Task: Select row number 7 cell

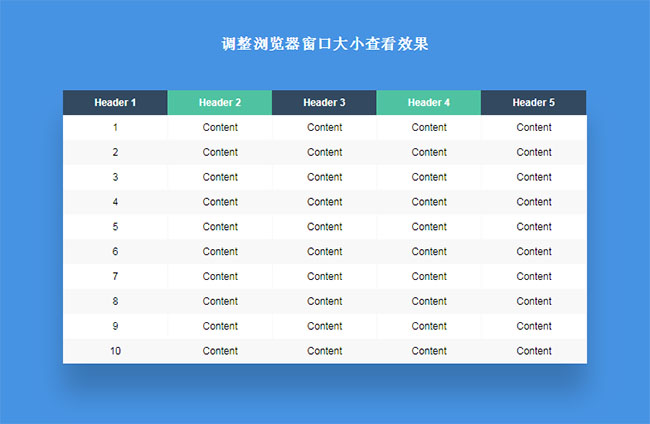Action: (115, 276)
